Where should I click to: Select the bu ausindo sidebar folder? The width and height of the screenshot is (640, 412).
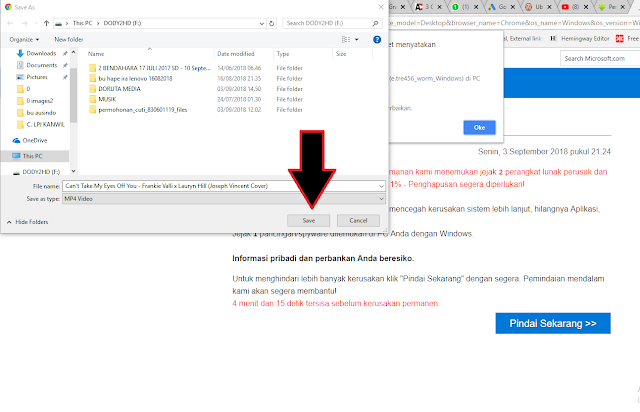(x=37, y=113)
